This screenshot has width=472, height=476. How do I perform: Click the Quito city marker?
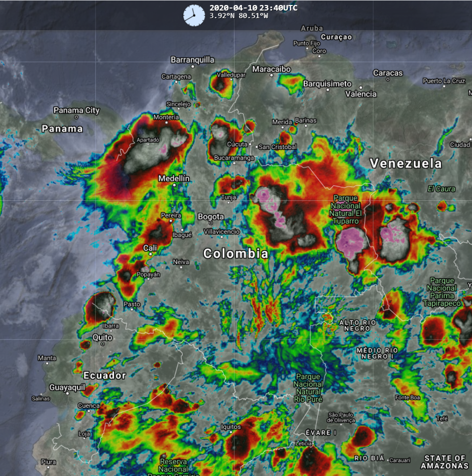(103, 344)
